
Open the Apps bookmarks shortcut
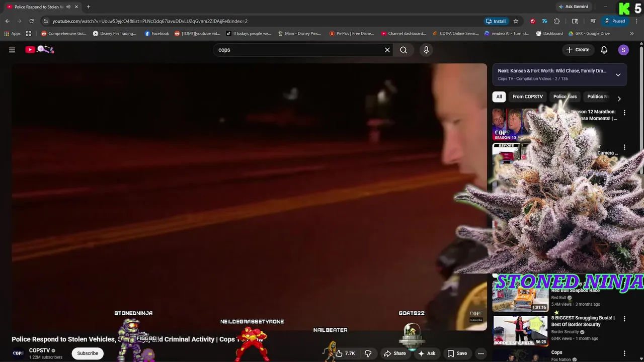[12, 34]
